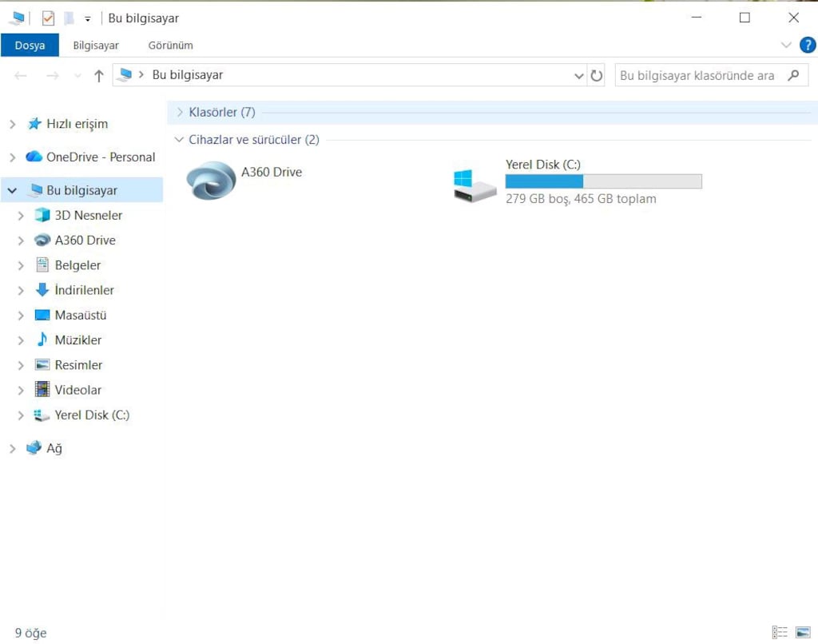Click the search magnifier icon

pos(793,76)
